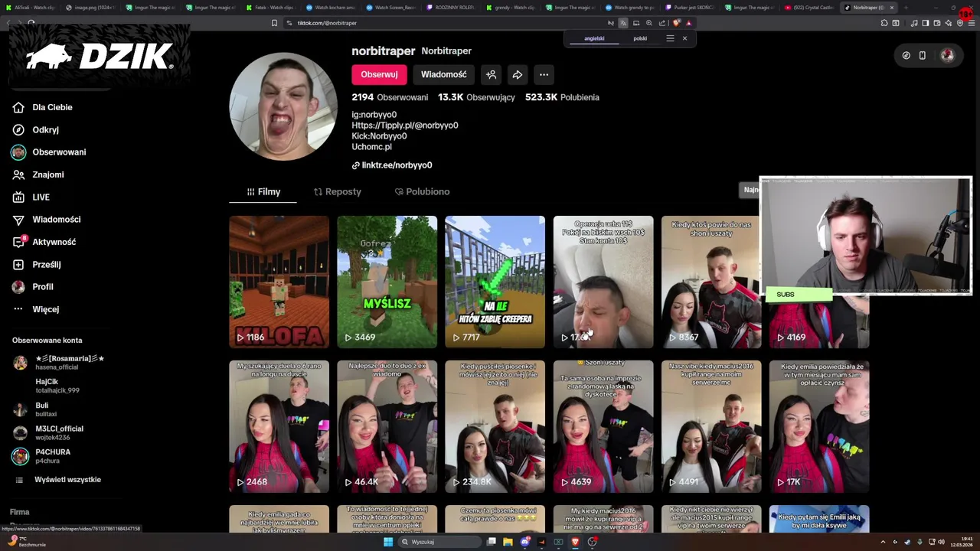Open the LIVE section
This screenshot has width=980, height=551.
31,197
